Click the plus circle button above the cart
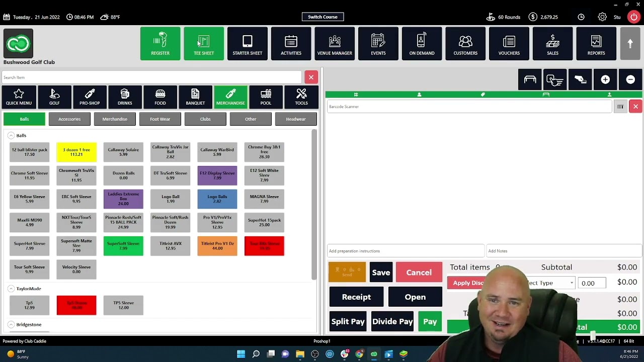This screenshot has height=362, width=644. coord(605,79)
